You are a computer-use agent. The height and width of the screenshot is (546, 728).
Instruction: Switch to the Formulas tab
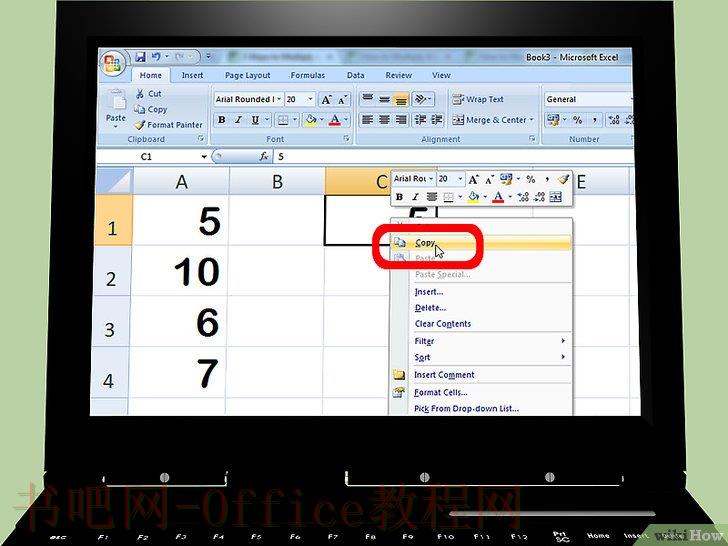[308, 75]
